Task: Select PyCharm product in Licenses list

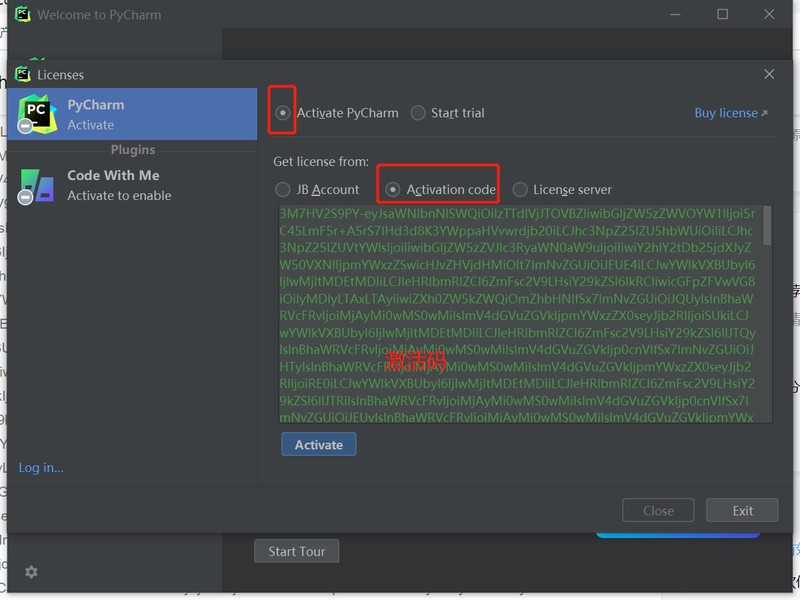Action: point(132,114)
